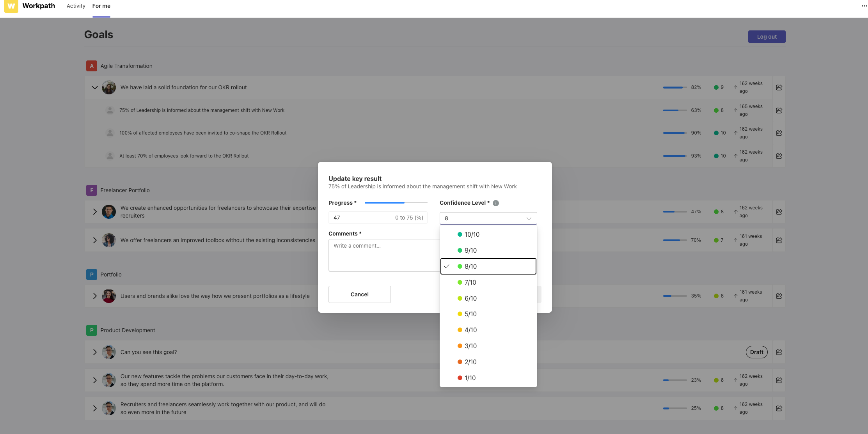Image resolution: width=868 pixels, height=434 pixels.
Task: Click the placeholder avatar on the At least 70% row
Action: pos(110,156)
